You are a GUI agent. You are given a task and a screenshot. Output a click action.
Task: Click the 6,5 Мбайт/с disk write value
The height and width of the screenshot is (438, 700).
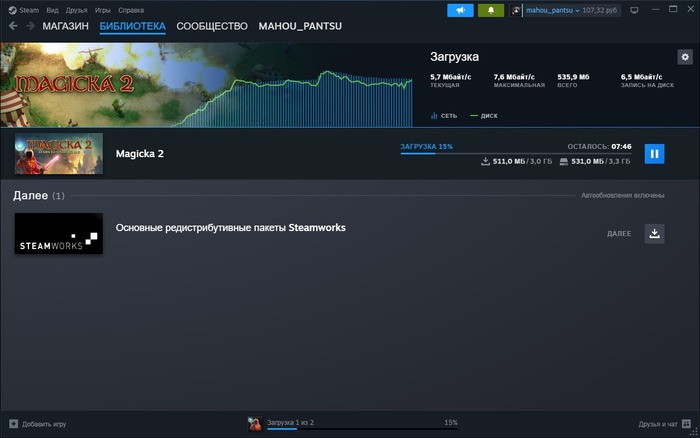[x=642, y=77]
